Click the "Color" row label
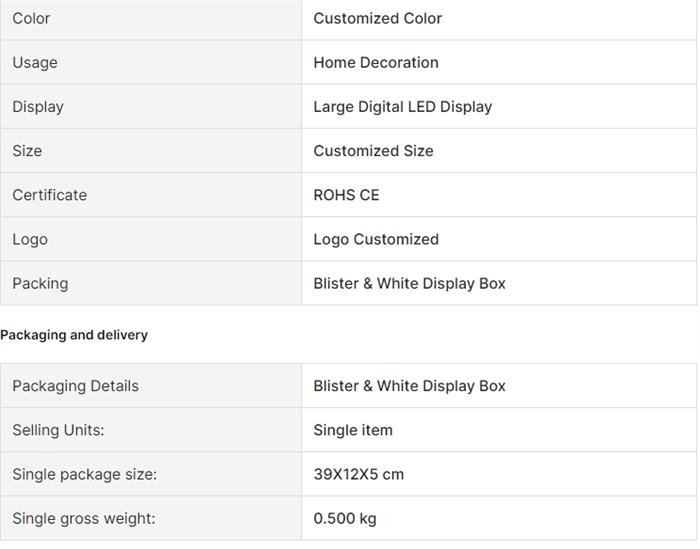700x549 pixels. click(x=31, y=18)
